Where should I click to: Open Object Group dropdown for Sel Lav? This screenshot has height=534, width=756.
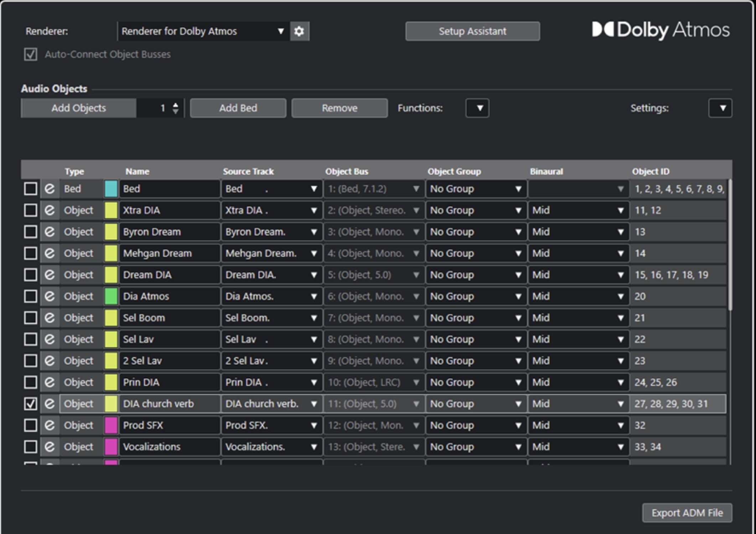[476, 339]
